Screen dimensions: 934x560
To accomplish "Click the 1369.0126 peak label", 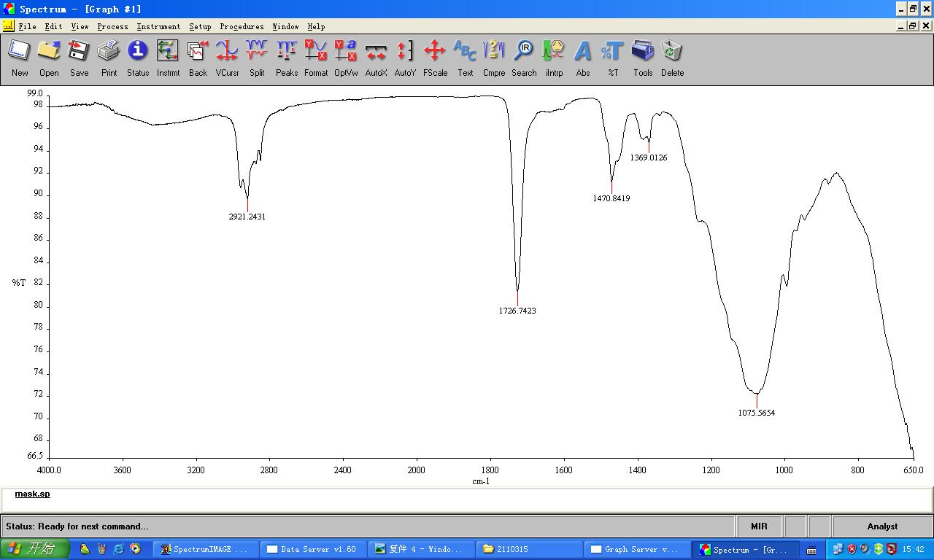I will coord(649,157).
